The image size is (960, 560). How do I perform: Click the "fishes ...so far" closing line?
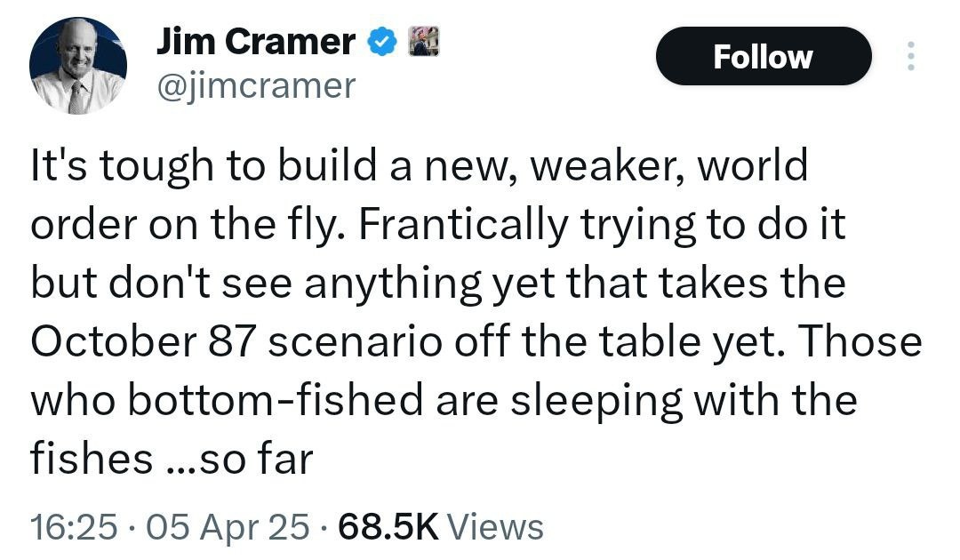coord(172,460)
